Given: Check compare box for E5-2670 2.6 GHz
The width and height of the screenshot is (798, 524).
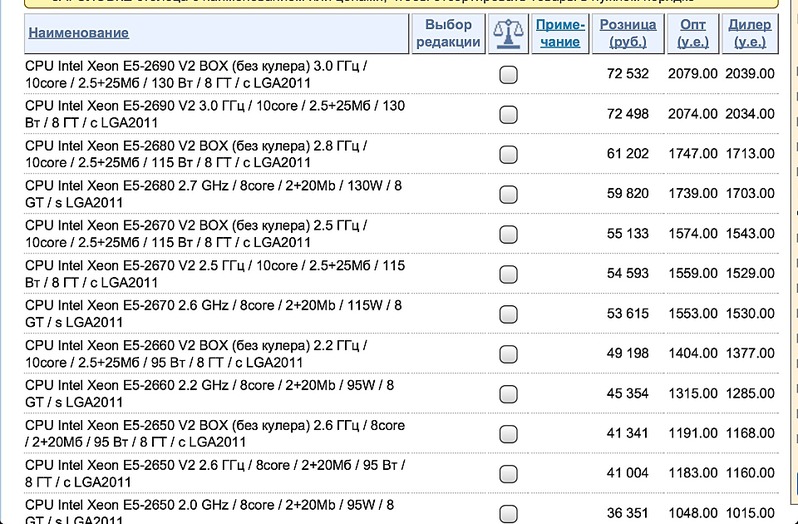Looking at the screenshot, I should [508, 314].
